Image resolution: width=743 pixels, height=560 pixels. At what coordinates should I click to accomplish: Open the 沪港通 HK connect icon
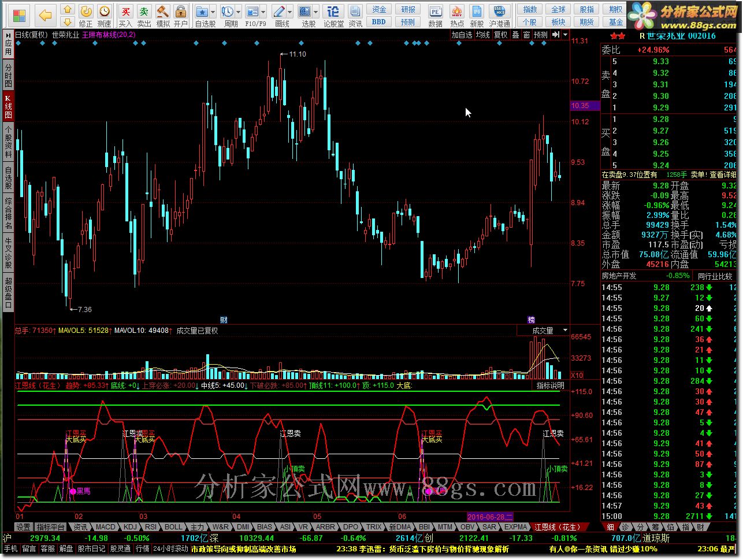pos(499,16)
